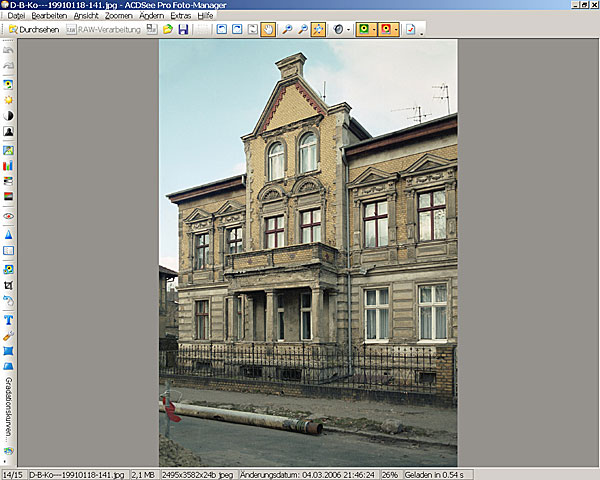Expand the green framed icon dropdown arrow
The image size is (600, 480).
click(374, 30)
